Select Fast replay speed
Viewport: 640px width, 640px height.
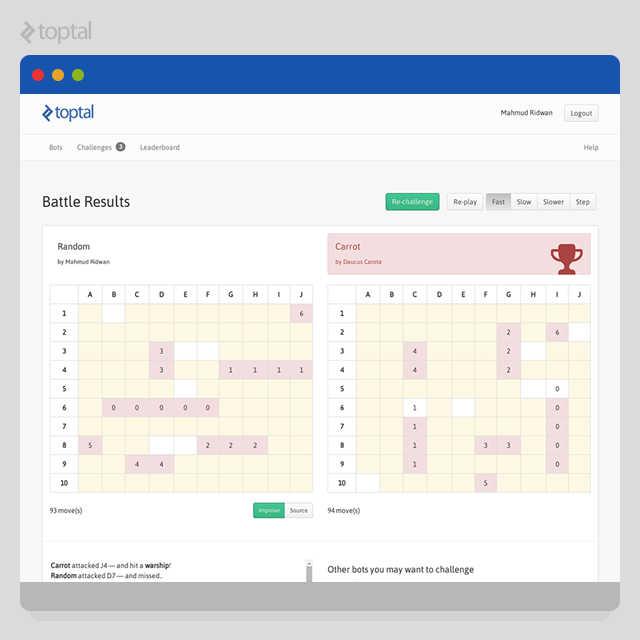(498, 202)
